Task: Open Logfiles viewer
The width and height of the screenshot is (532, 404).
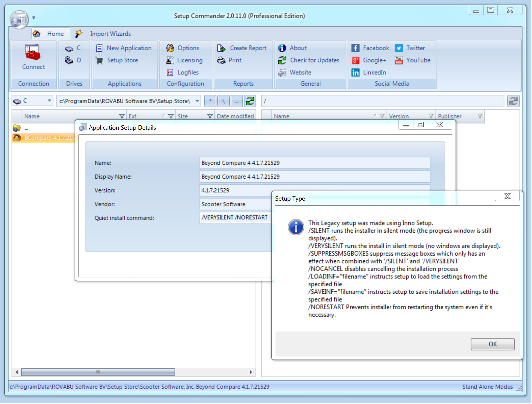Action: click(182, 73)
